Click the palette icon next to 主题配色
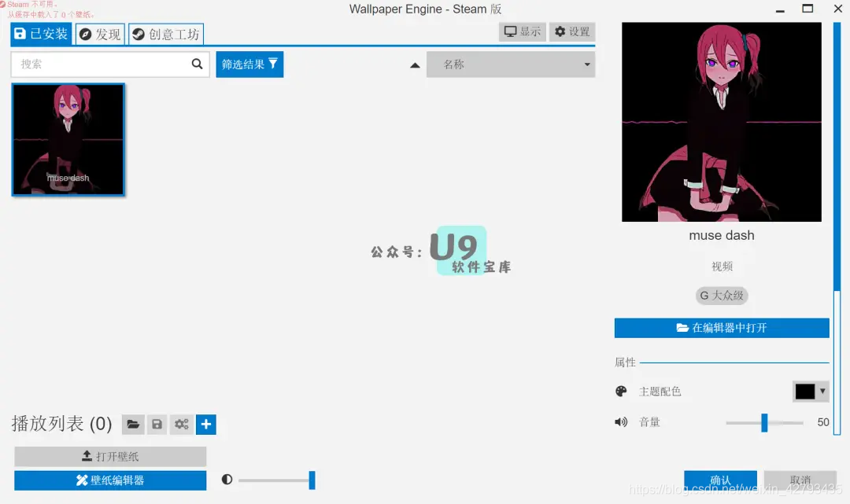This screenshot has width=850, height=504. pos(621,391)
